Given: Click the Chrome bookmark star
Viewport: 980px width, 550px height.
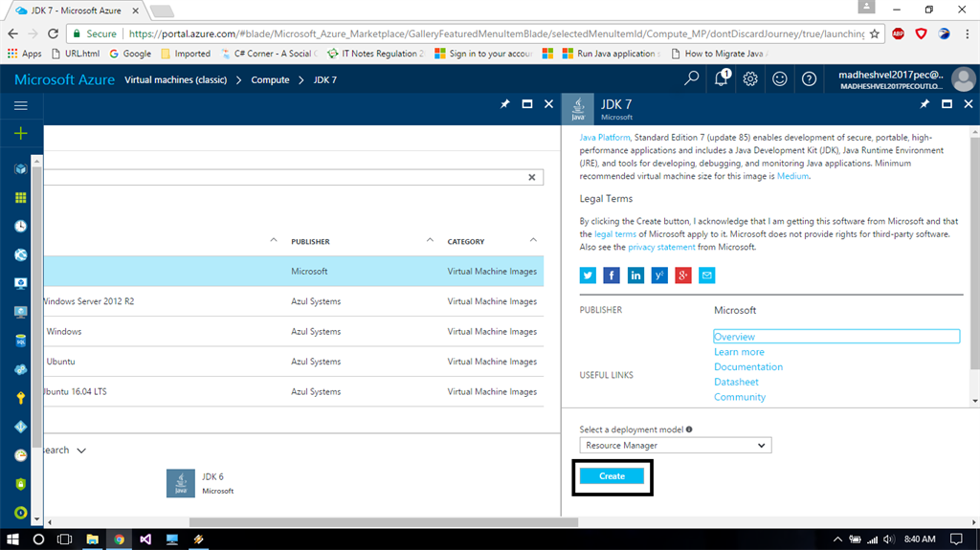Looking at the screenshot, I should point(875,33).
